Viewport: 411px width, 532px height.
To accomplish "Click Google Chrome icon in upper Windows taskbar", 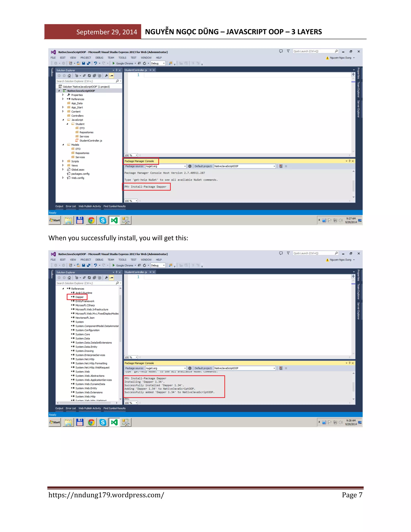I will point(91,220).
